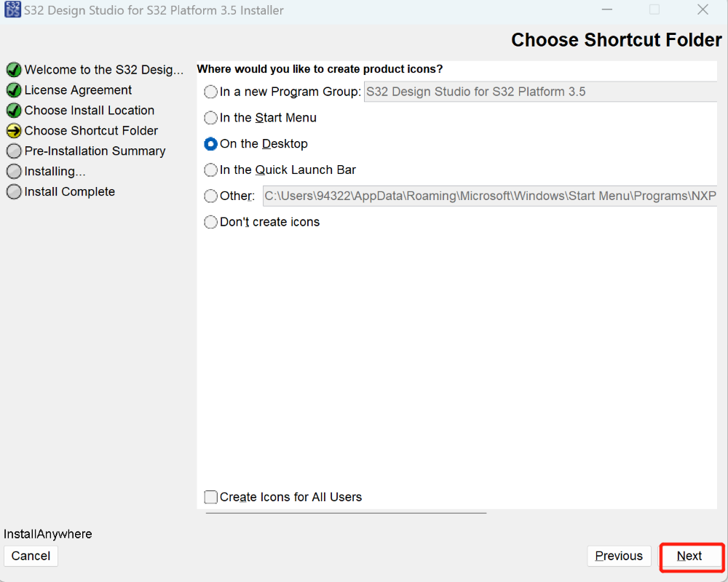Click the gray circle beside Pre-Installation Summary
Image resolution: width=728 pixels, height=582 pixels.
coord(14,151)
